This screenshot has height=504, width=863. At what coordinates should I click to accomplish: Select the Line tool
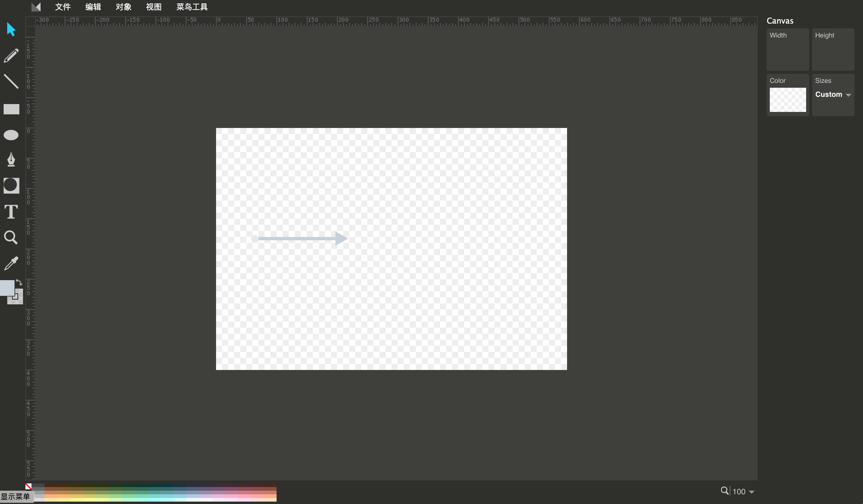point(11,81)
